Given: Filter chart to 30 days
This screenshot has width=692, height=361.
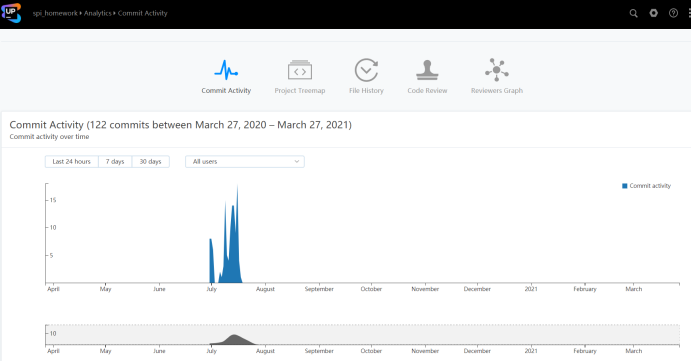Looking at the screenshot, I should click(150, 162).
